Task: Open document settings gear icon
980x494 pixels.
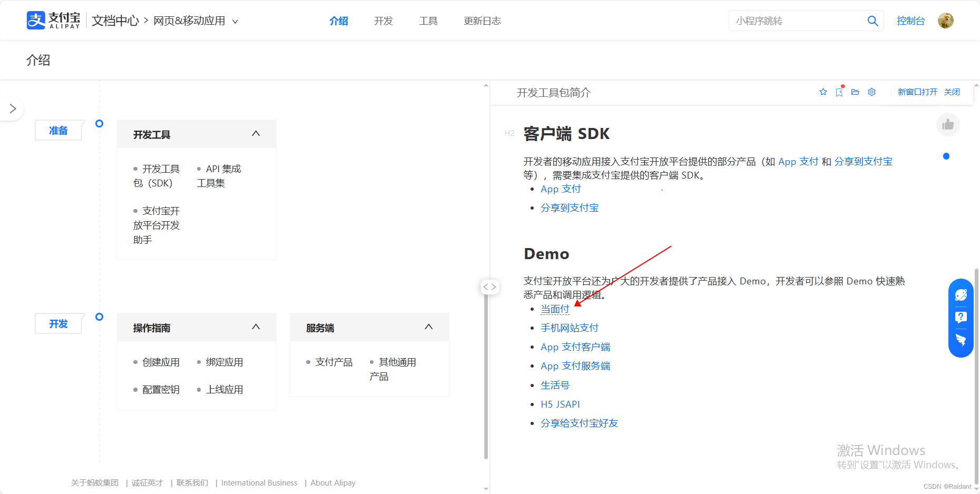Action: [x=872, y=92]
